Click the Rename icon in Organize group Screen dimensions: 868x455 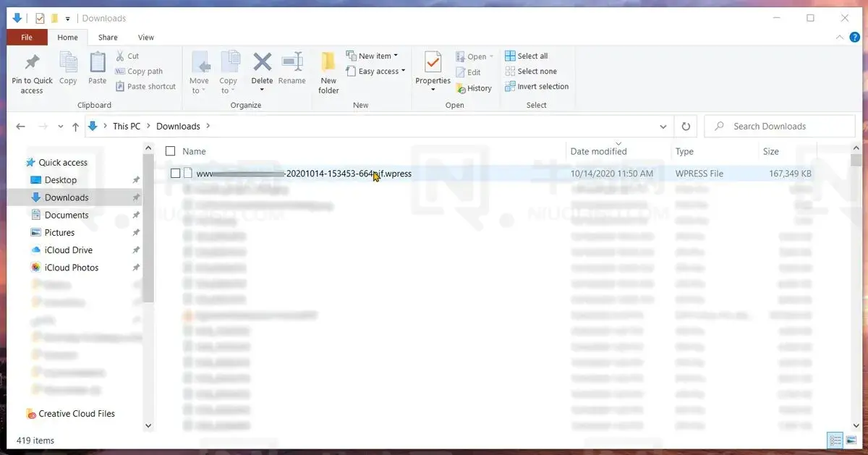[292, 62]
